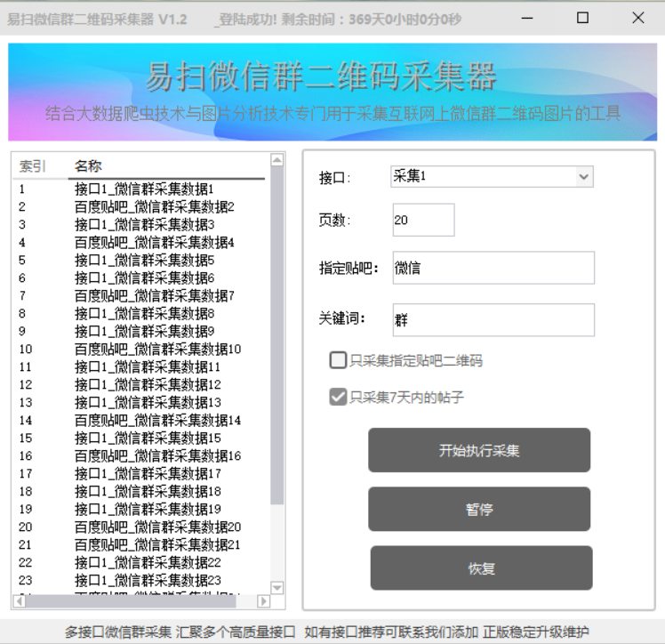Open the 接口 dropdown showing 采集1
The height and width of the screenshot is (644, 665).
(492, 176)
